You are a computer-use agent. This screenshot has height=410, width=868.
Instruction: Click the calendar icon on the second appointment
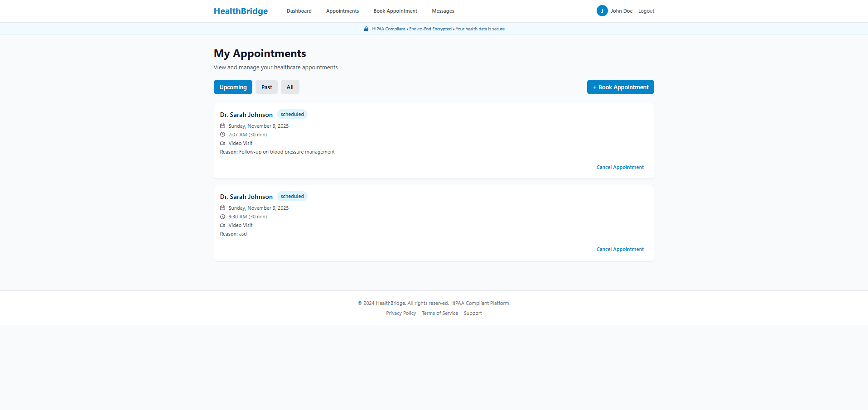tap(222, 207)
